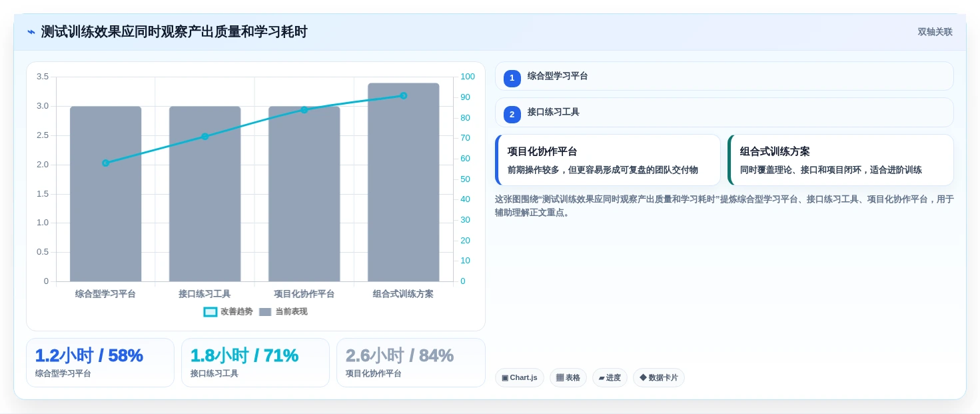Click the 数据卡片 tag

(x=658, y=377)
